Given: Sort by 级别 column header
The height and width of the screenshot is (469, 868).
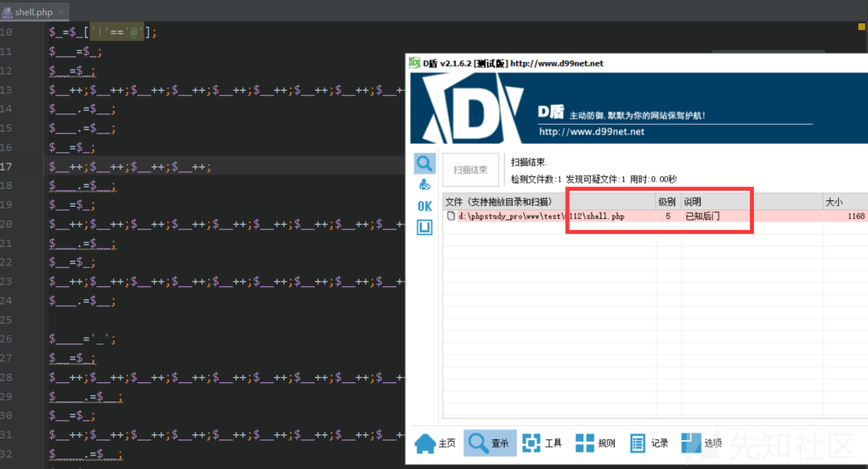Looking at the screenshot, I should (668, 202).
